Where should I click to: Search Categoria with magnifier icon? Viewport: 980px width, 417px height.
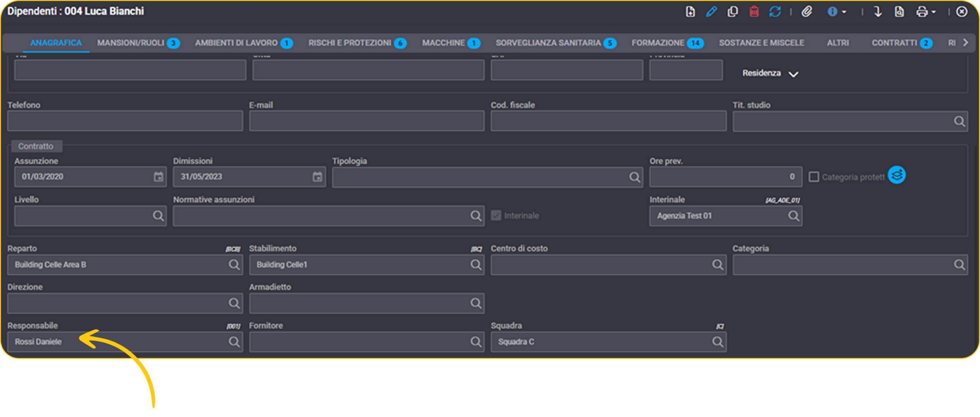click(x=959, y=265)
